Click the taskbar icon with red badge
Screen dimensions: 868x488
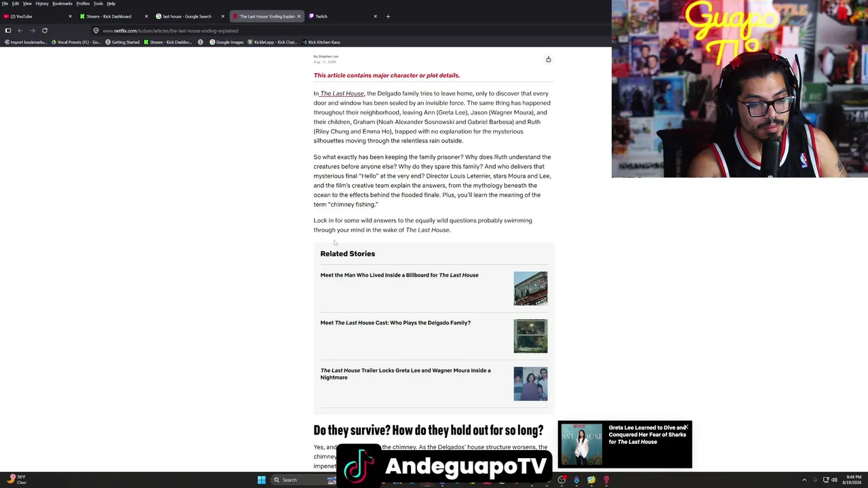coord(562,480)
